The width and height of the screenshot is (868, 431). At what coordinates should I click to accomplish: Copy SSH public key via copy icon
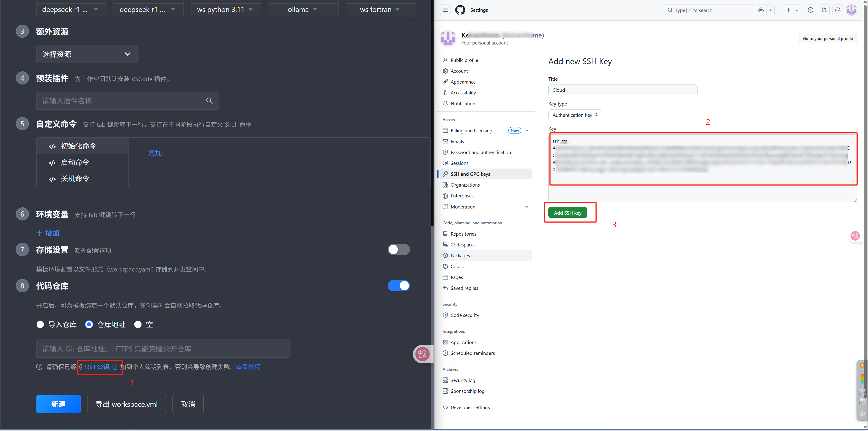point(115,367)
